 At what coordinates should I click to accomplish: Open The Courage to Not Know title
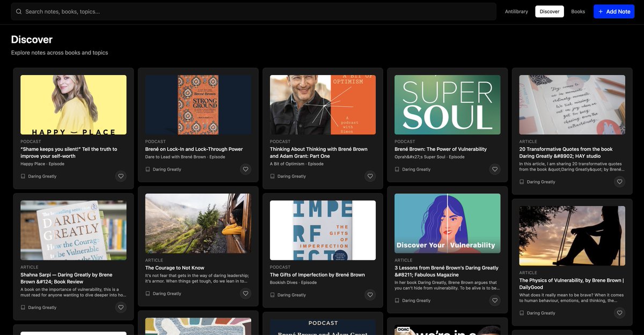coord(174,267)
